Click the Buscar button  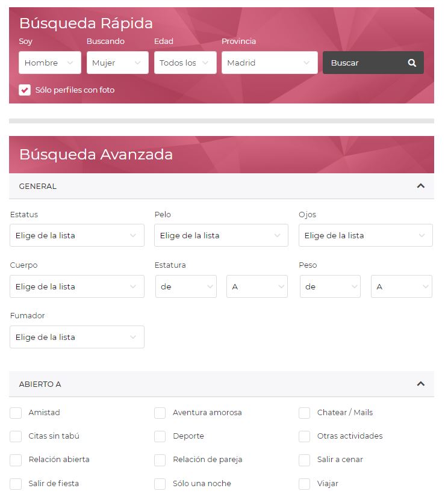pos(373,63)
